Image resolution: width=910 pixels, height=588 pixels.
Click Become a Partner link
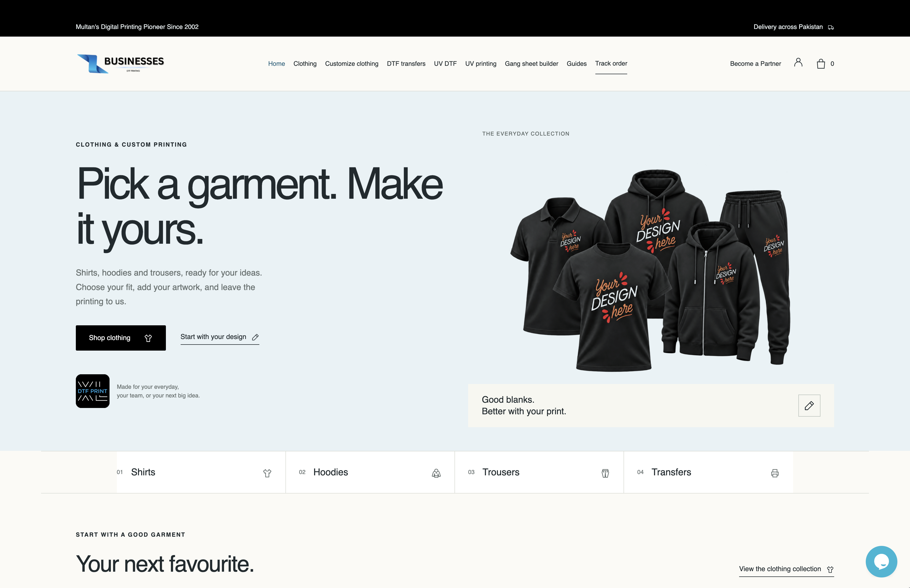tap(755, 63)
